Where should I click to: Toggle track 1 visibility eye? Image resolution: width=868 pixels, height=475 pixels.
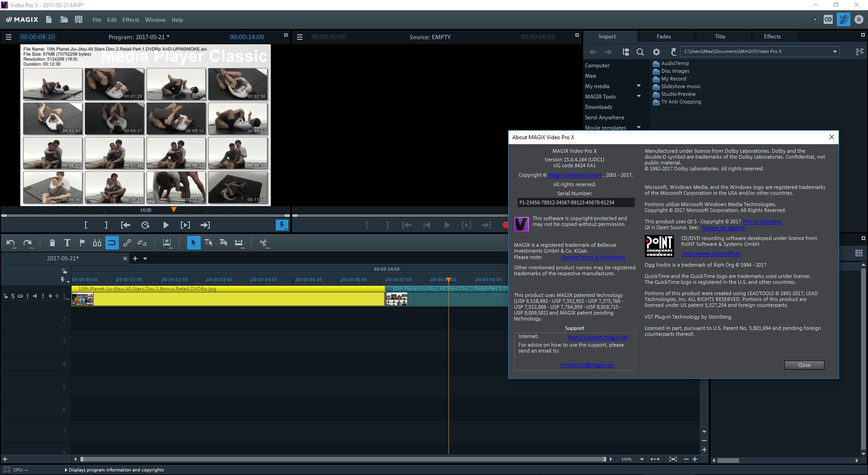tap(20, 296)
